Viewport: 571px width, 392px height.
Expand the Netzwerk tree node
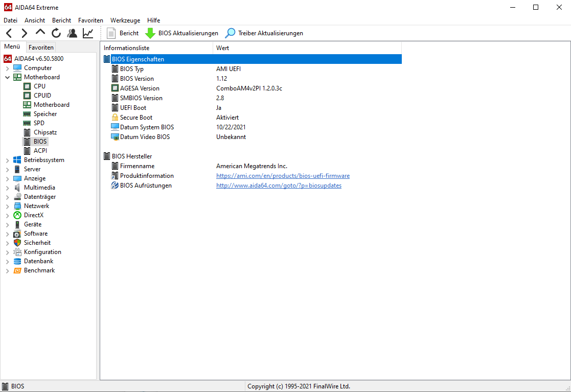pyautogui.click(x=7, y=206)
